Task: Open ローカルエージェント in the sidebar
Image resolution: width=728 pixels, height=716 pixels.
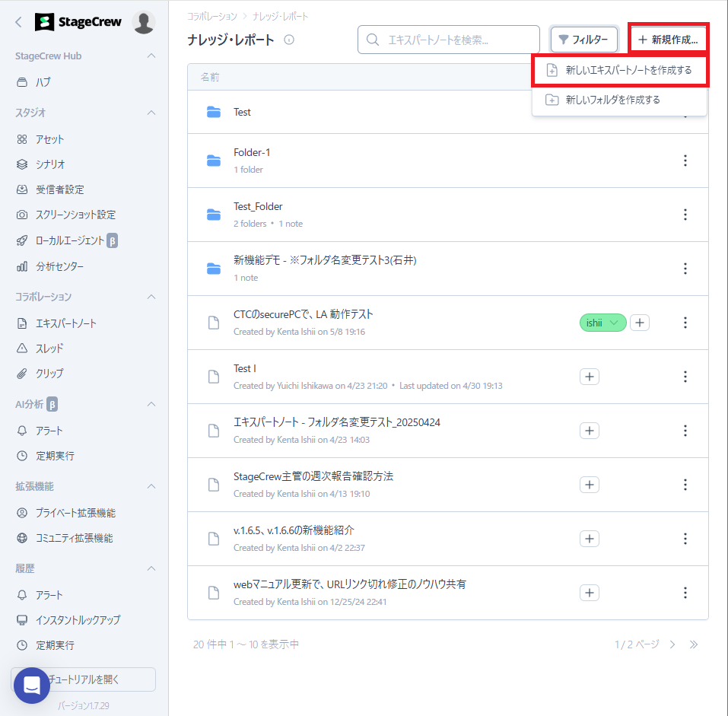Action: [x=70, y=240]
